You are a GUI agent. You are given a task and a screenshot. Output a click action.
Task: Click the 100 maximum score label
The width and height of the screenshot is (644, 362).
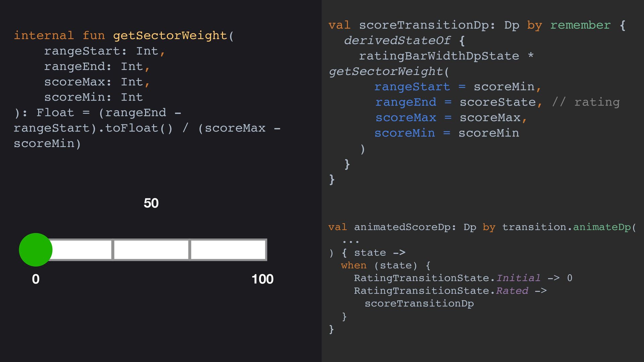[x=262, y=279]
